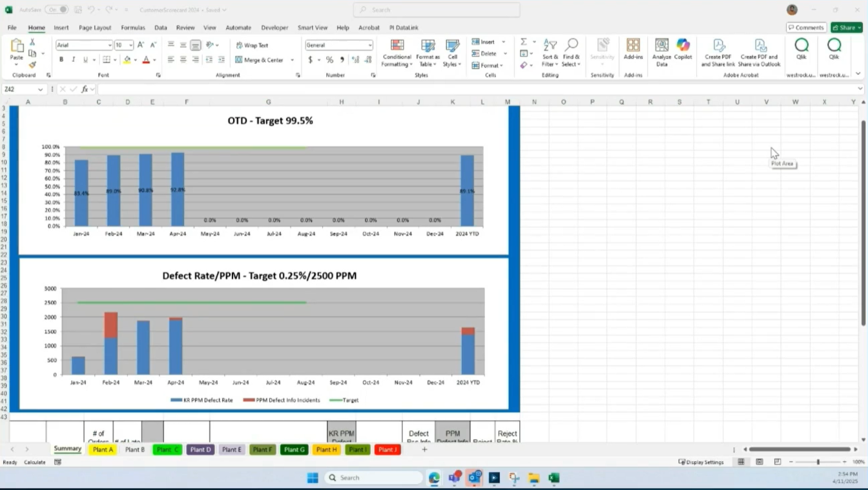Open the font size dropdown
Image resolution: width=868 pixels, height=490 pixels.
point(131,45)
